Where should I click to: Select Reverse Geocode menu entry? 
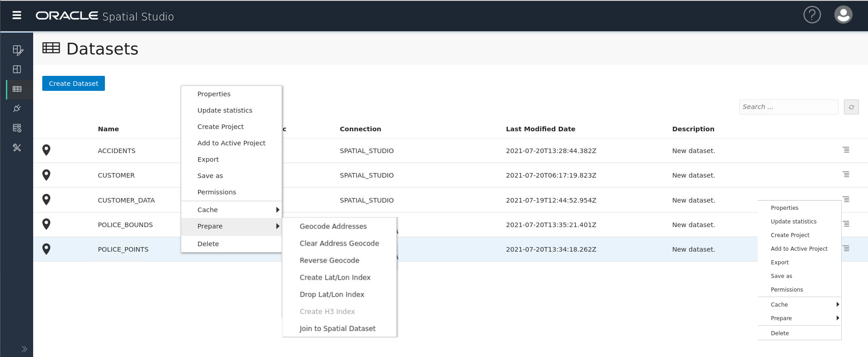click(x=329, y=260)
